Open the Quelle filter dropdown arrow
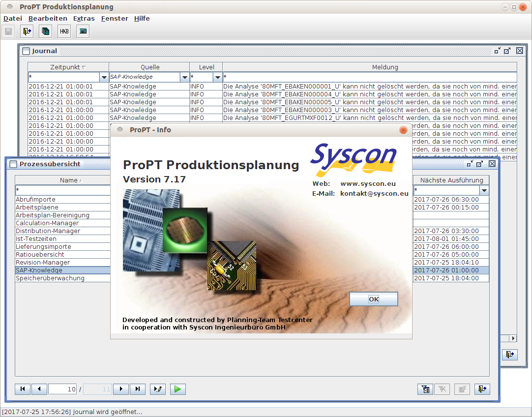Image resolution: width=532 pixels, height=417 pixels. click(x=184, y=77)
